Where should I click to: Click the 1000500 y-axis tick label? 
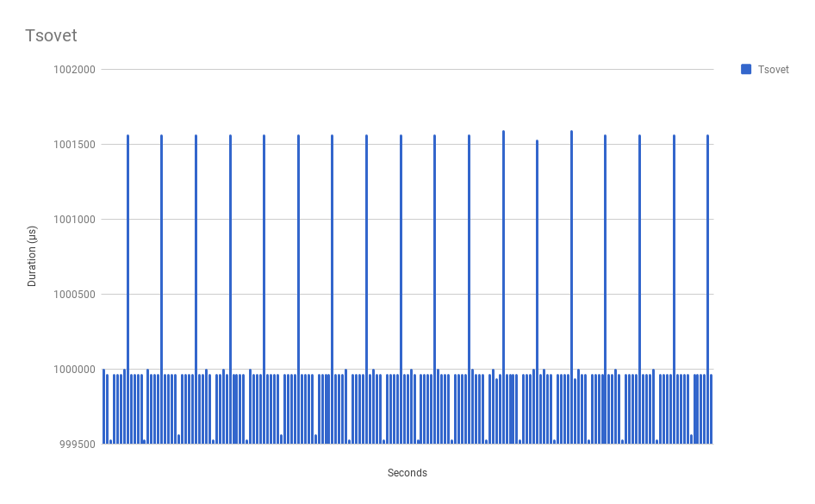pos(72,295)
